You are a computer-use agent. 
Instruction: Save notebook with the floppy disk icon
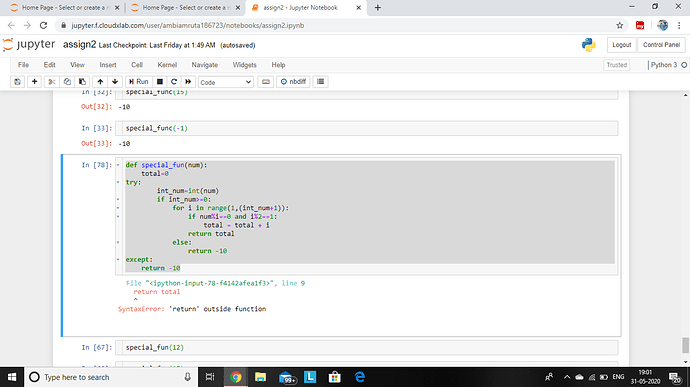click(18, 82)
